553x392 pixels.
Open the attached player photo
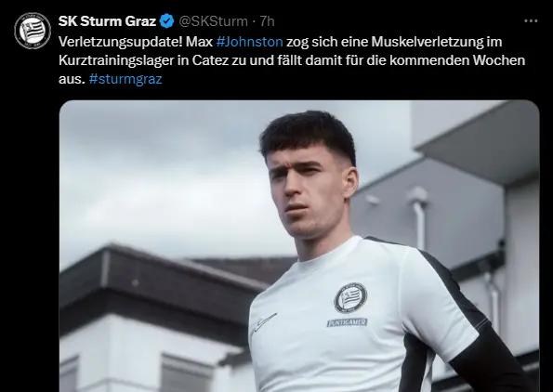299,246
